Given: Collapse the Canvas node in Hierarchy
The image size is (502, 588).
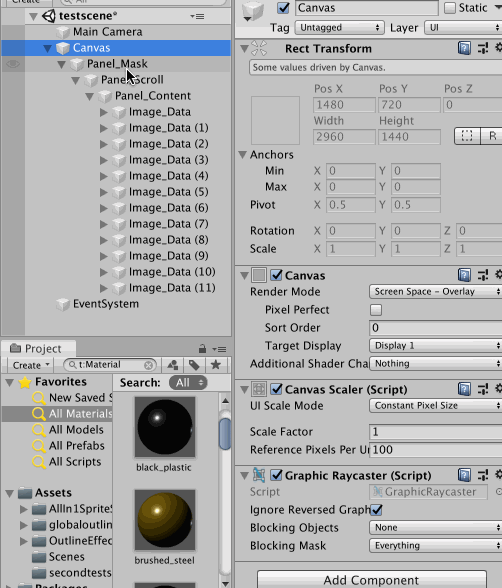Looking at the screenshot, I should coord(47,48).
